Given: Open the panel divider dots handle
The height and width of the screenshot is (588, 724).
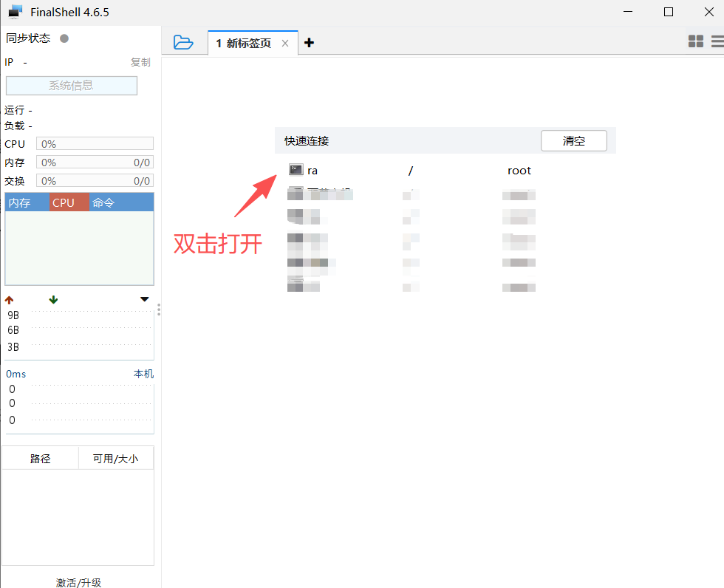Looking at the screenshot, I should (x=160, y=310).
